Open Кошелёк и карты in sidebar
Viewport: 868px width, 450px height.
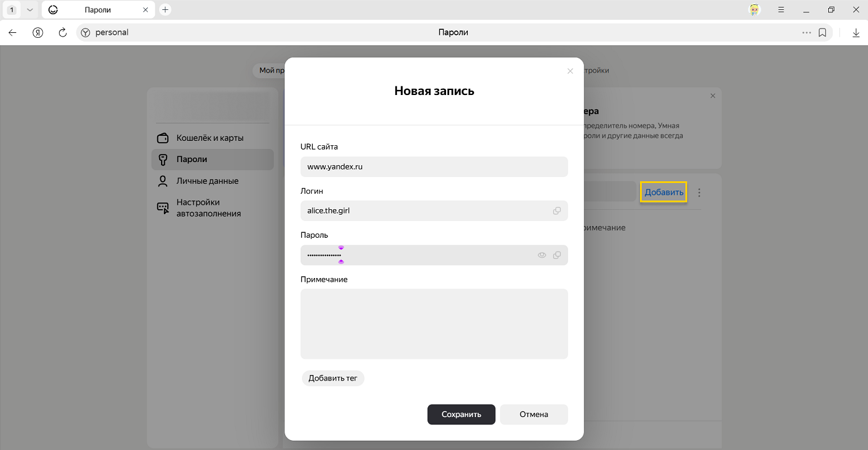[209, 138]
